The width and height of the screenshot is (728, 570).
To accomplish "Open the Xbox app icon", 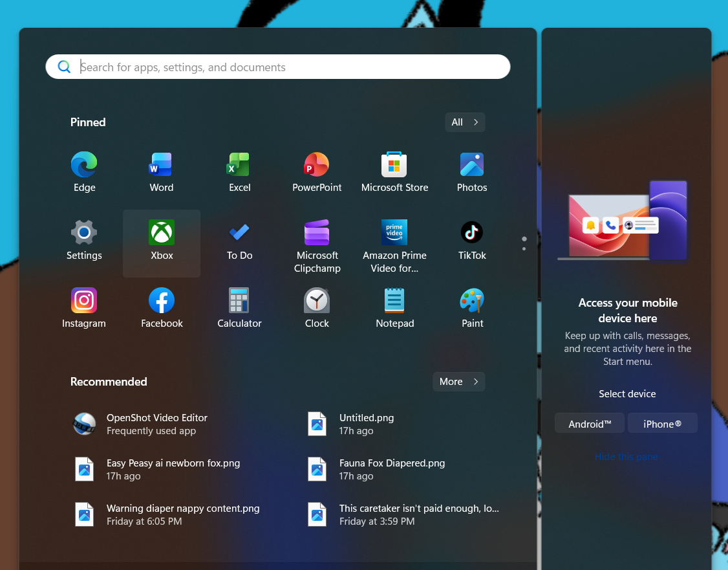I will pos(162,233).
